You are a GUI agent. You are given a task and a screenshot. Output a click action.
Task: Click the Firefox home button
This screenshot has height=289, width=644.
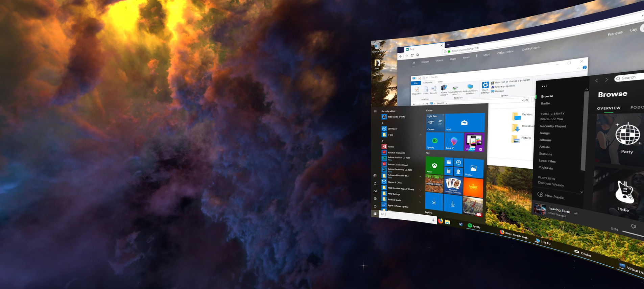click(418, 55)
